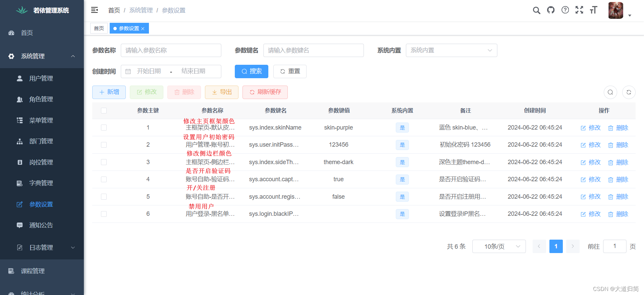Click the 重置 button
Screen dimensions: 644x295
point(290,71)
